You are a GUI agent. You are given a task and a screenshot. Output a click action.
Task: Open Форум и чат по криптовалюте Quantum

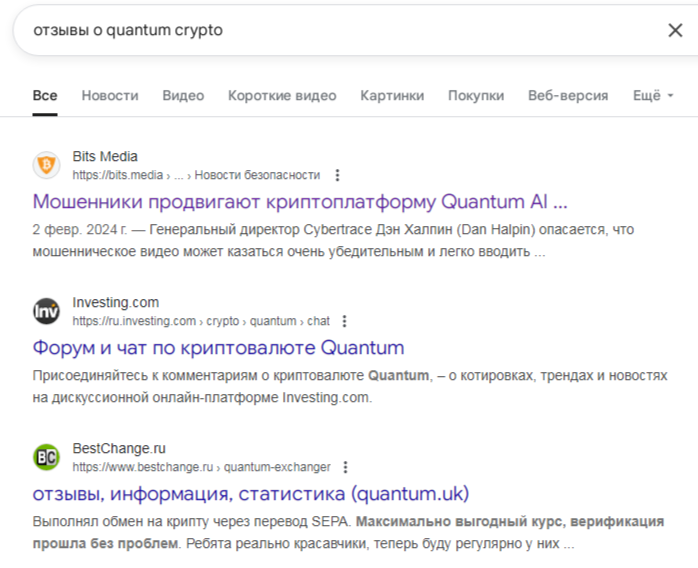coord(218,348)
